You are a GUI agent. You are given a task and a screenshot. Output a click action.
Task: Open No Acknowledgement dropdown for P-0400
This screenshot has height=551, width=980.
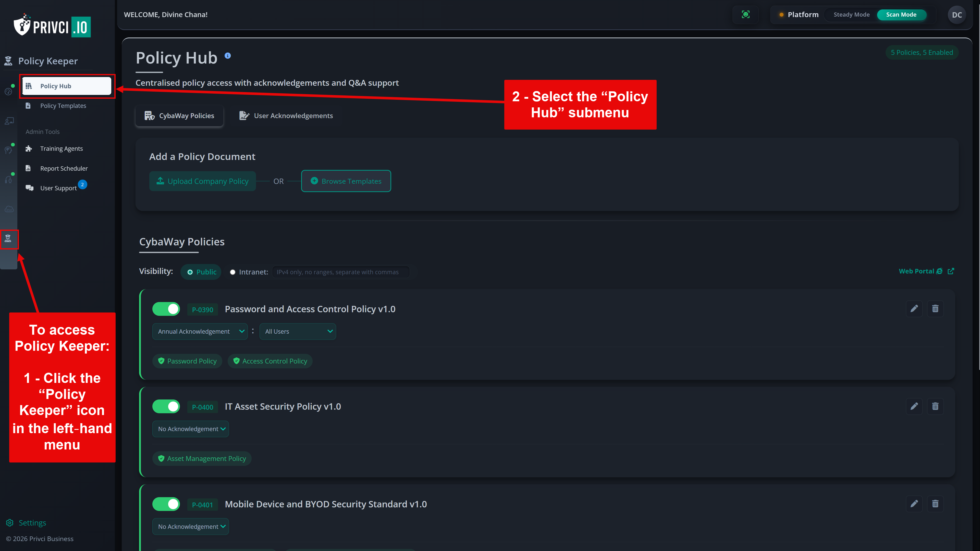(x=191, y=429)
